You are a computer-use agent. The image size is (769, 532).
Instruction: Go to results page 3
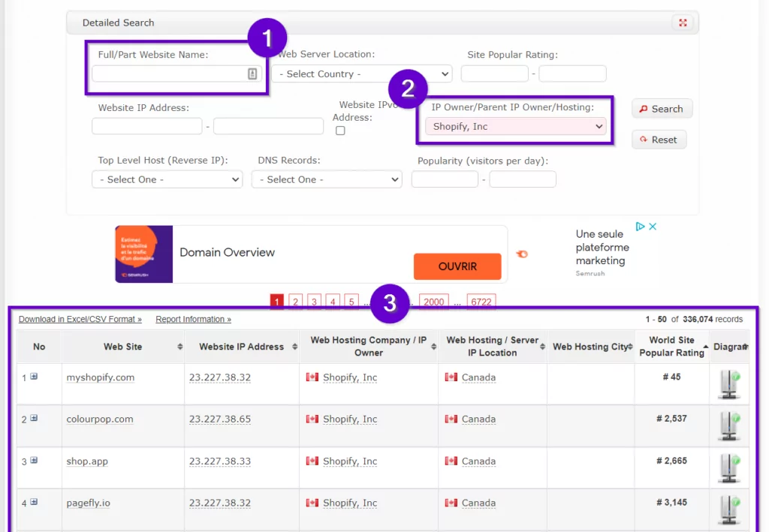[x=315, y=302]
